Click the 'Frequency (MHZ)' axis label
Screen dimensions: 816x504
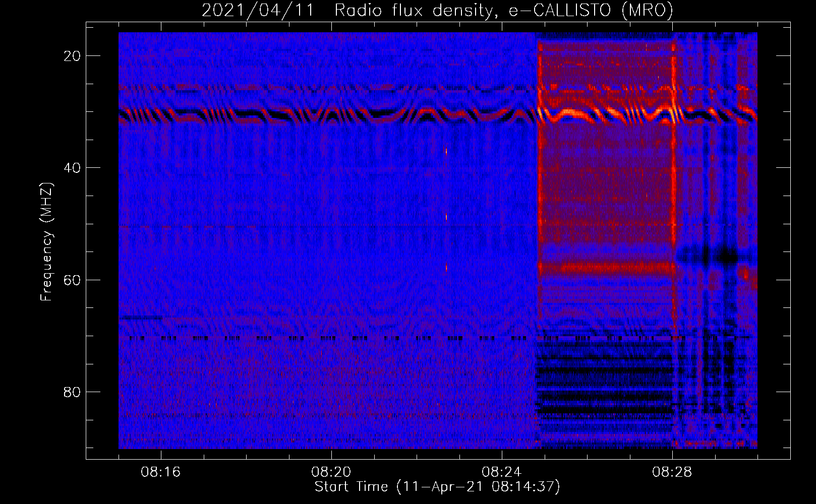click(x=46, y=242)
